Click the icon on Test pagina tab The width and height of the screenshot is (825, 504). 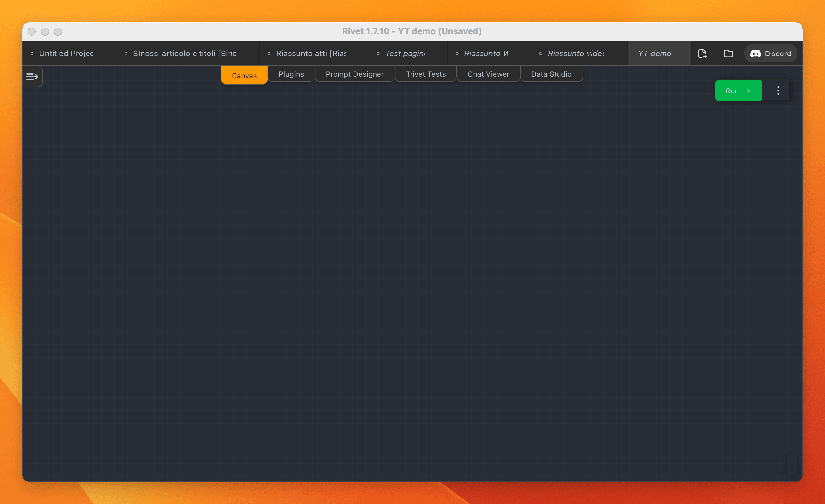click(378, 54)
